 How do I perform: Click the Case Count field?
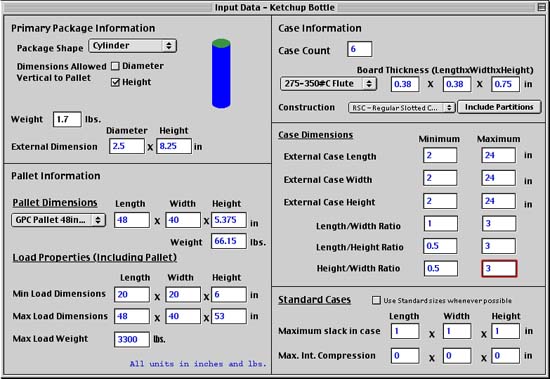point(360,49)
